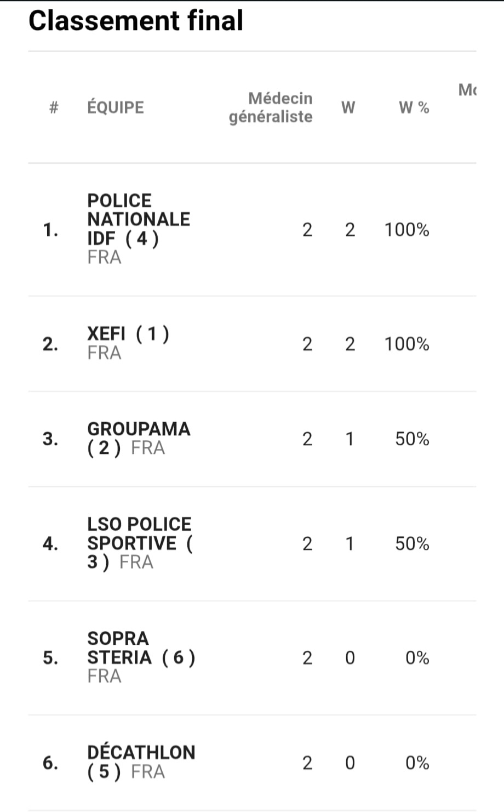
Task: Click the partially hidden column header at right
Action: [x=467, y=90]
